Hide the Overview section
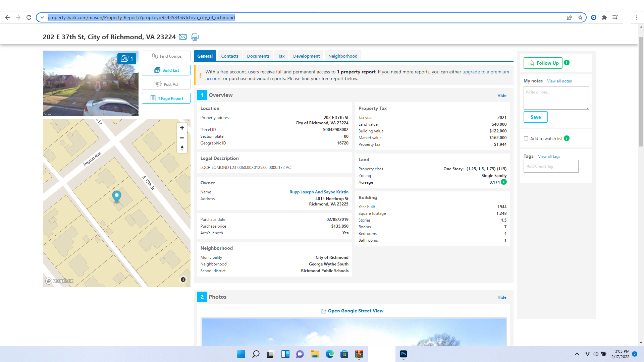This screenshot has height=362, width=644. 502,96
